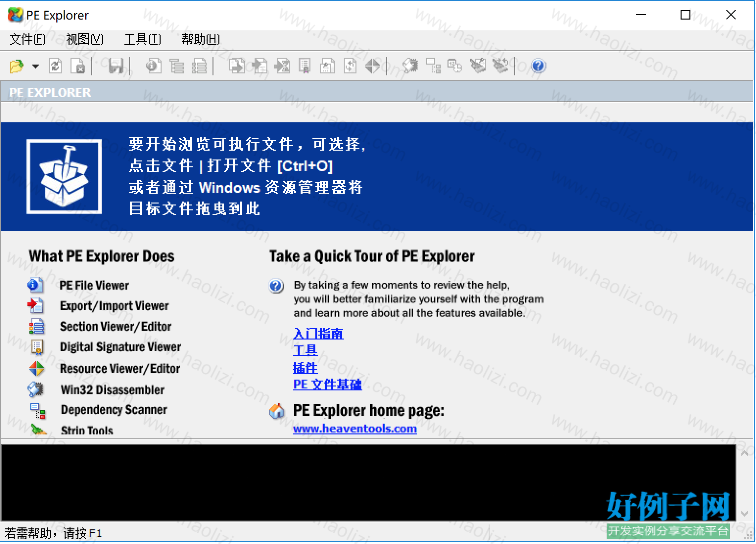
Task: Open the PE 文件基础 link
Action: point(328,385)
